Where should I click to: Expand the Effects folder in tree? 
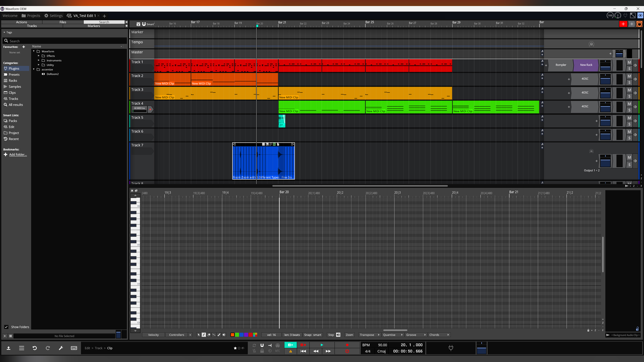[x=39, y=56]
